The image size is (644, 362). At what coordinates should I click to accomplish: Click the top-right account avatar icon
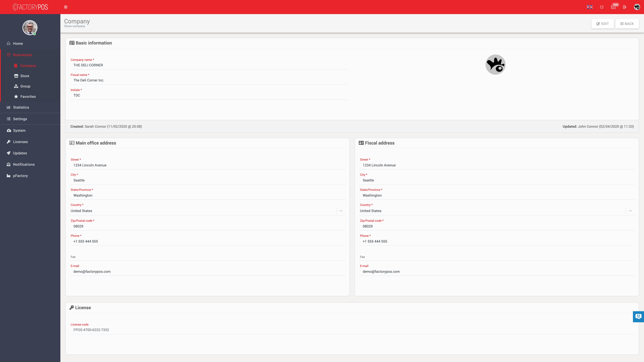coord(637,7)
